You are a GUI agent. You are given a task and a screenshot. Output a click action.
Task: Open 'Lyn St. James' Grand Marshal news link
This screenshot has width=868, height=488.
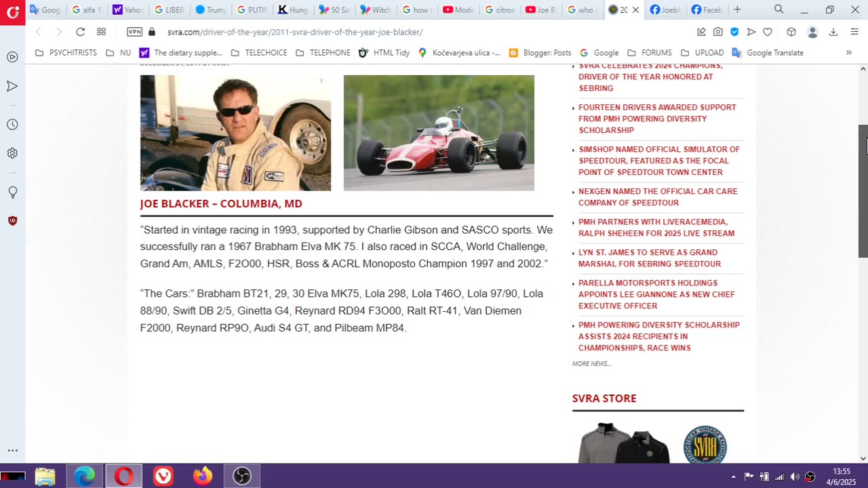click(650, 258)
